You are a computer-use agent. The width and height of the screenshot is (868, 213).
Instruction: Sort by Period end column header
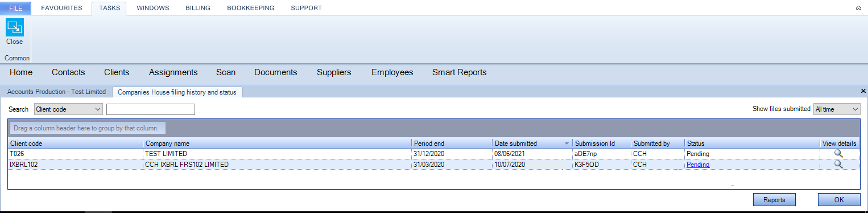pos(452,144)
